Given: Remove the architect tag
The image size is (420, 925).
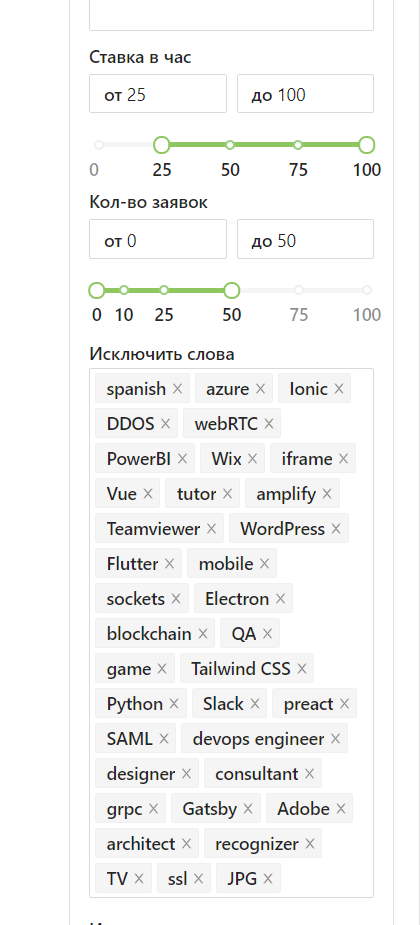Looking at the screenshot, I should click(186, 844).
